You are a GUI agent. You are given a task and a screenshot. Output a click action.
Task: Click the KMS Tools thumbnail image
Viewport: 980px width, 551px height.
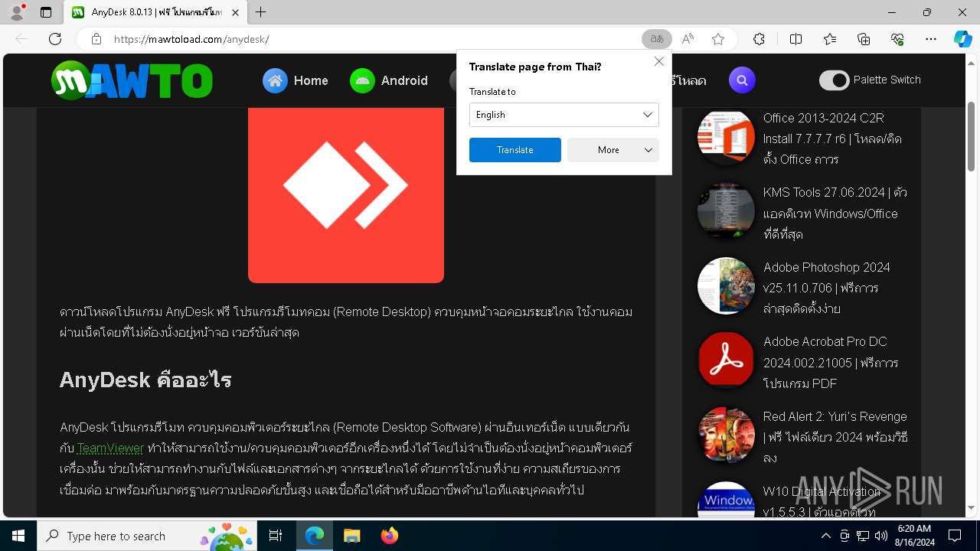pyautogui.click(x=726, y=212)
